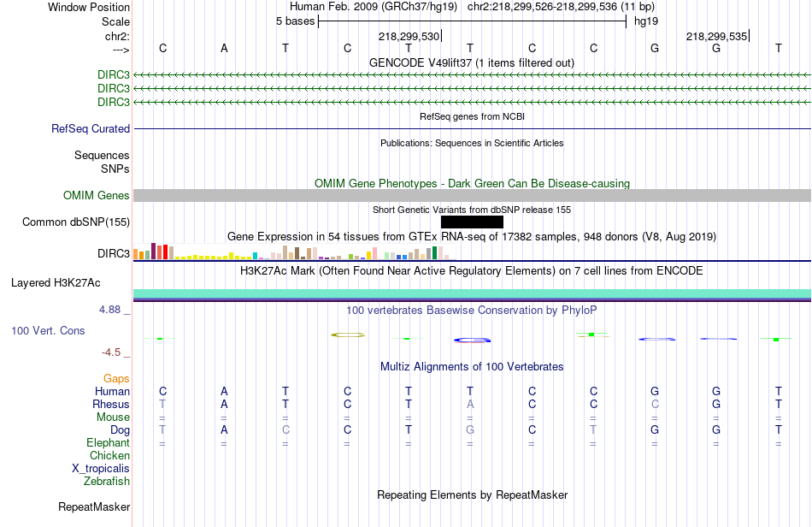Click the SNPs subtrack label
812x527 pixels.
(115, 169)
